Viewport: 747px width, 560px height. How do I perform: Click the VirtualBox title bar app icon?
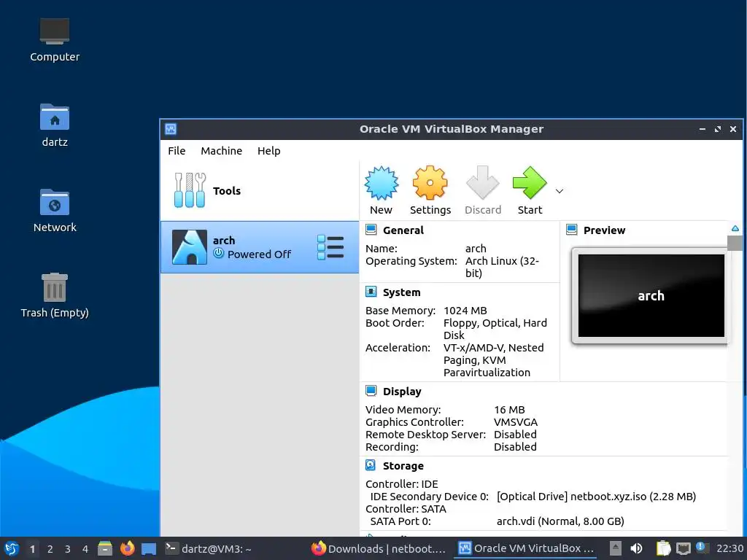pos(171,129)
